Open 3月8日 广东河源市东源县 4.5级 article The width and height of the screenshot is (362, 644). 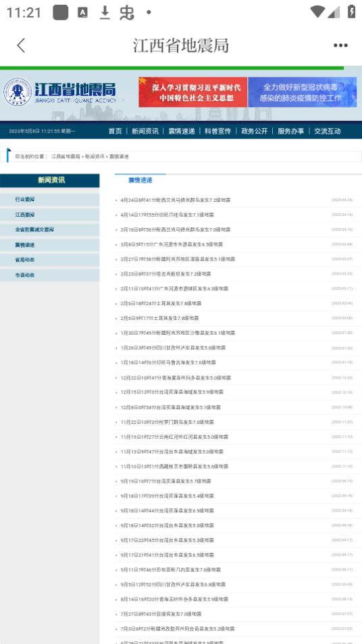[172, 244]
